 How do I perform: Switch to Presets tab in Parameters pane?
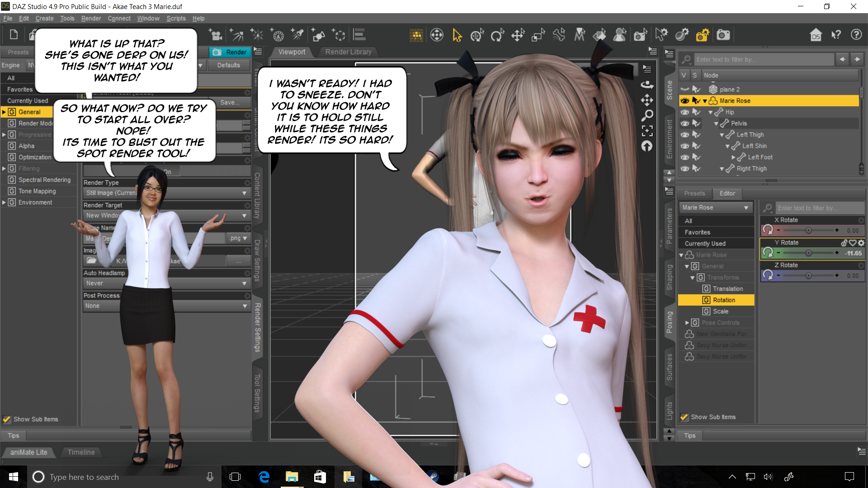pyautogui.click(x=694, y=193)
